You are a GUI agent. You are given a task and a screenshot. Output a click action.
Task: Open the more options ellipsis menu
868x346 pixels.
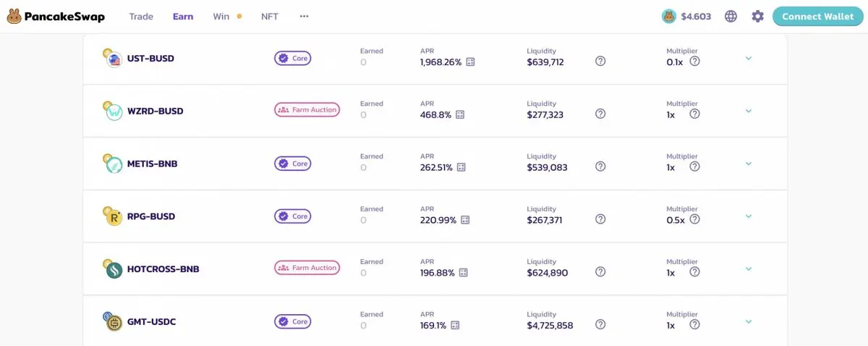(304, 16)
